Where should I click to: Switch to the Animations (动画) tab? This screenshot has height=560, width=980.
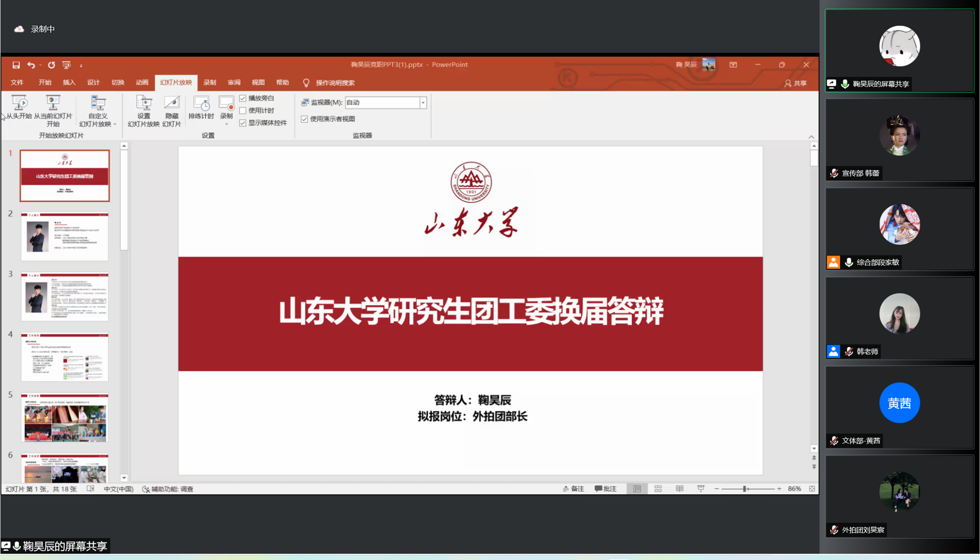click(142, 83)
